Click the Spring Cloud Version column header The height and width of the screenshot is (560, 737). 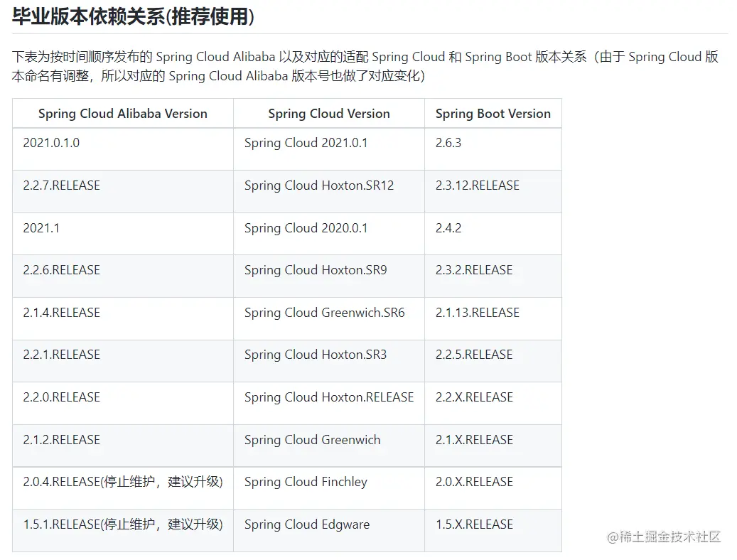pyautogui.click(x=329, y=114)
